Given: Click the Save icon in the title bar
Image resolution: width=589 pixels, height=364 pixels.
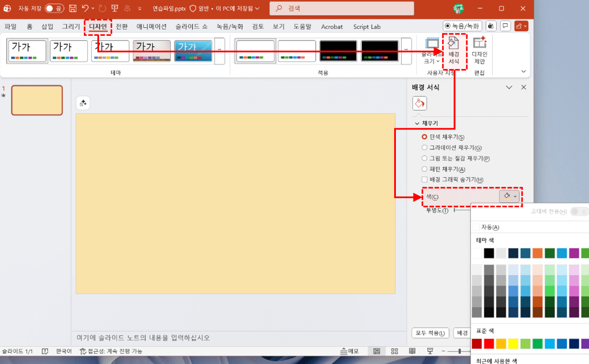Looking at the screenshot, I should click(x=74, y=8).
